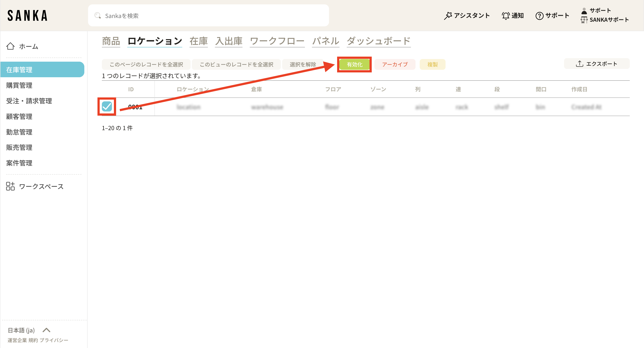Click the Home house icon
The height and width of the screenshot is (348, 644).
point(10,46)
